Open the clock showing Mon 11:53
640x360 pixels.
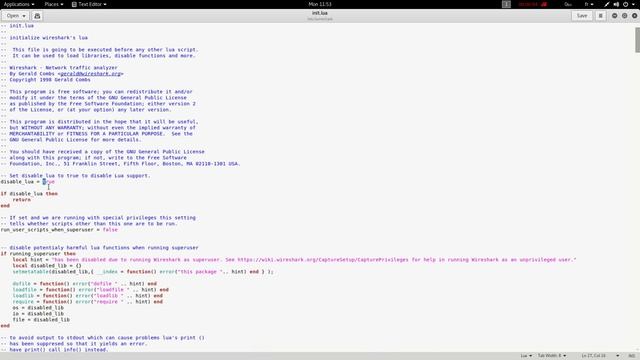click(x=320, y=4)
